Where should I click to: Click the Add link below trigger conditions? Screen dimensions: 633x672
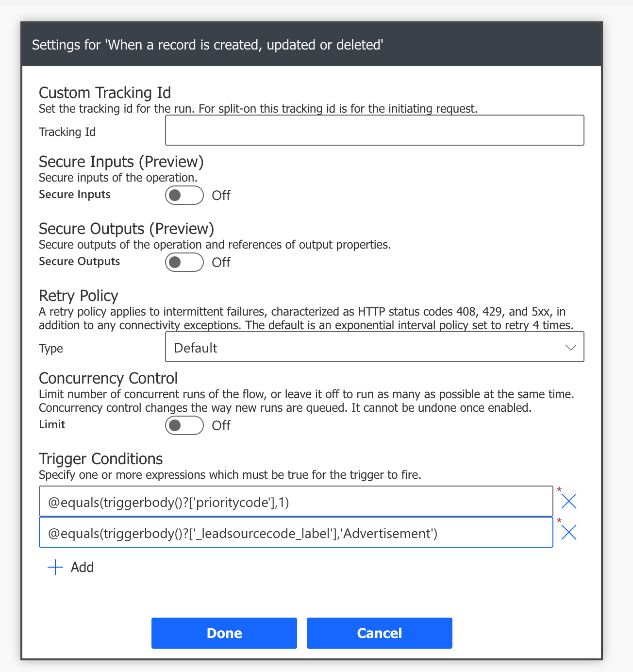82,567
